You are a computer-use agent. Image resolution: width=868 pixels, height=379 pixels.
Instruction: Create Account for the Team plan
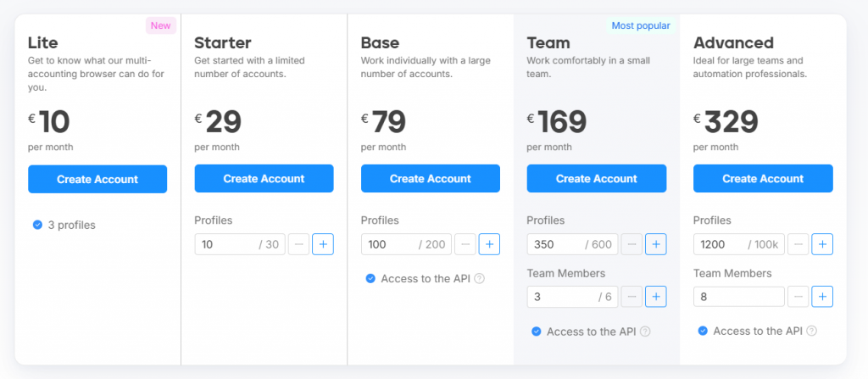pyautogui.click(x=596, y=179)
